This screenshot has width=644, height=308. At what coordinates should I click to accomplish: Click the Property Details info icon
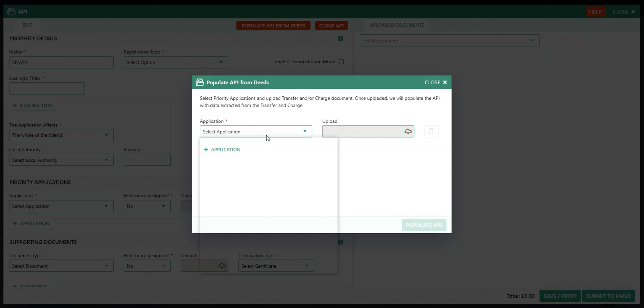[x=341, y=39]
